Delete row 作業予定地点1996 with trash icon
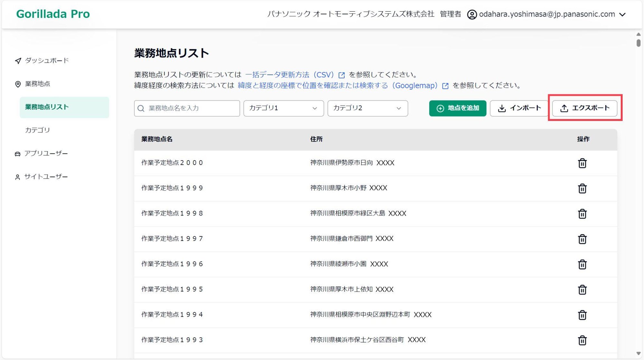The image size is (644, 360). [x=582, y=264]
